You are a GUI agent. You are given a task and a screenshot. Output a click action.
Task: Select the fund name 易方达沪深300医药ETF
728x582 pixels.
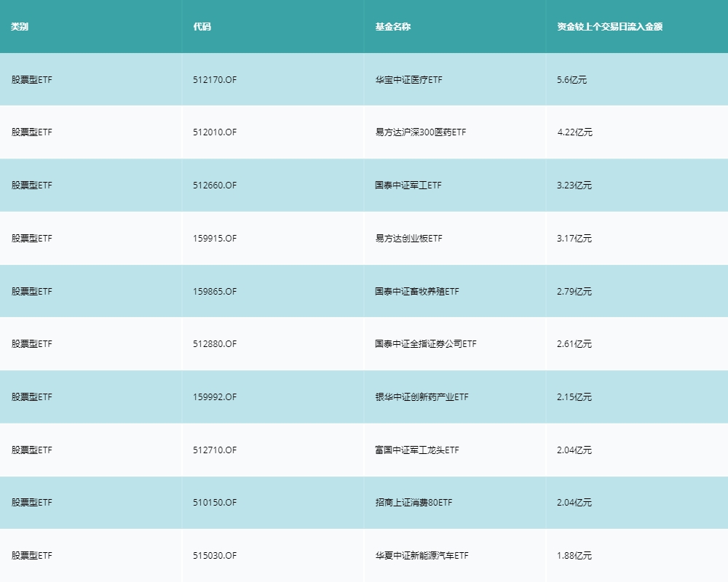point(419,132)
